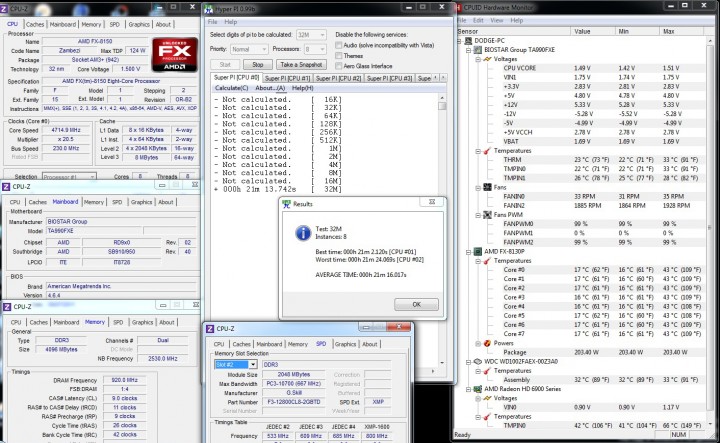The image size is (720, 443).
Task: Click the CPU-Z Mainboard window title icon
Action: coord(6,186)
